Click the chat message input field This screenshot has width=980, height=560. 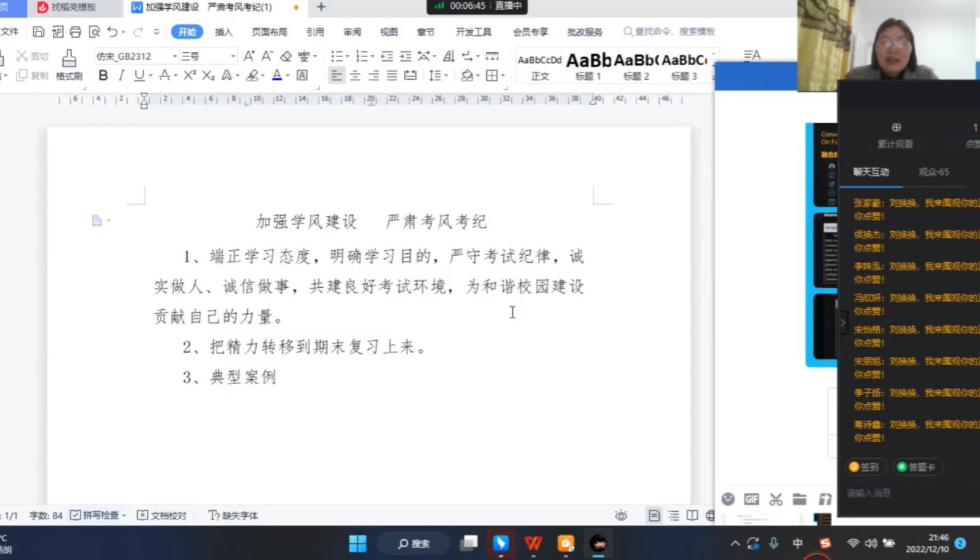click(x=906, y=493)
